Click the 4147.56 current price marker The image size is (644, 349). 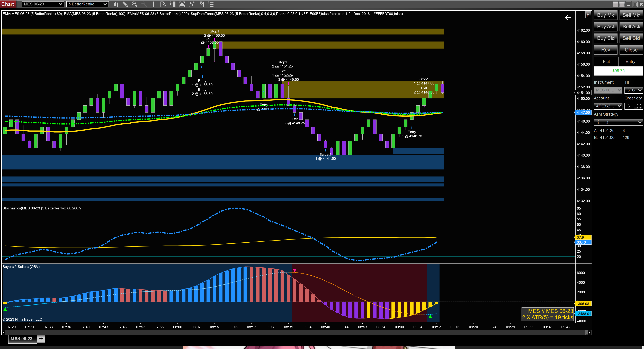(x=583, y=113)
